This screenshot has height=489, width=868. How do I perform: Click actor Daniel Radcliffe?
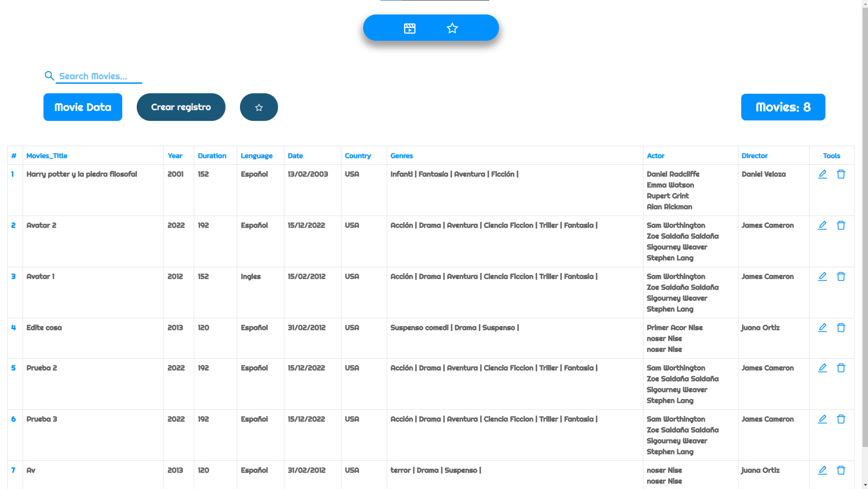point(673,174)
